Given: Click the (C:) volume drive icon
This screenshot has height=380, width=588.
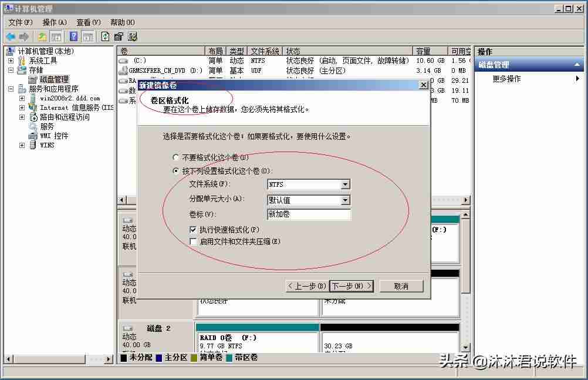Looking at the screenshot, I should [x=123, y=60].
